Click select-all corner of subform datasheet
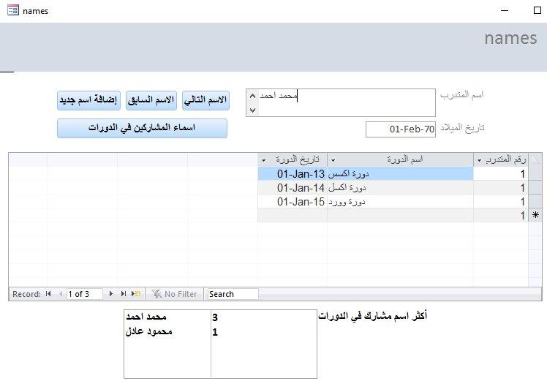547x392 pixels. pos(535,159)
